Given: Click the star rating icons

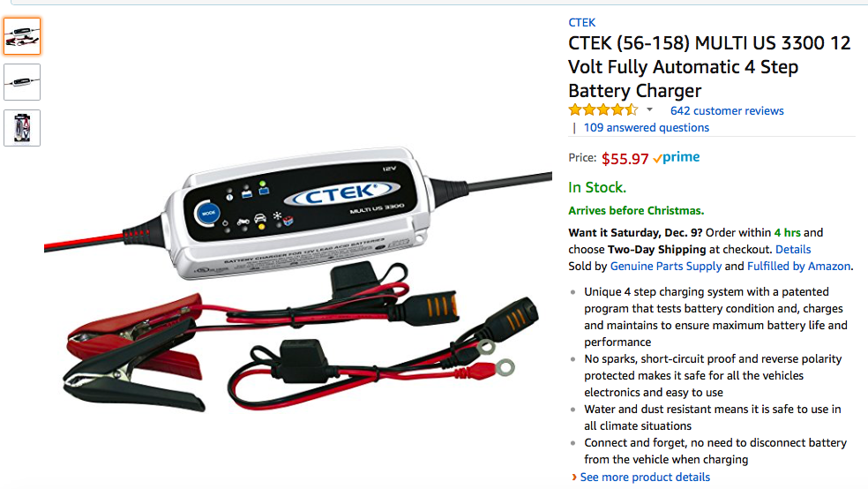Looking at the screenshot, I should pos(603,109).
